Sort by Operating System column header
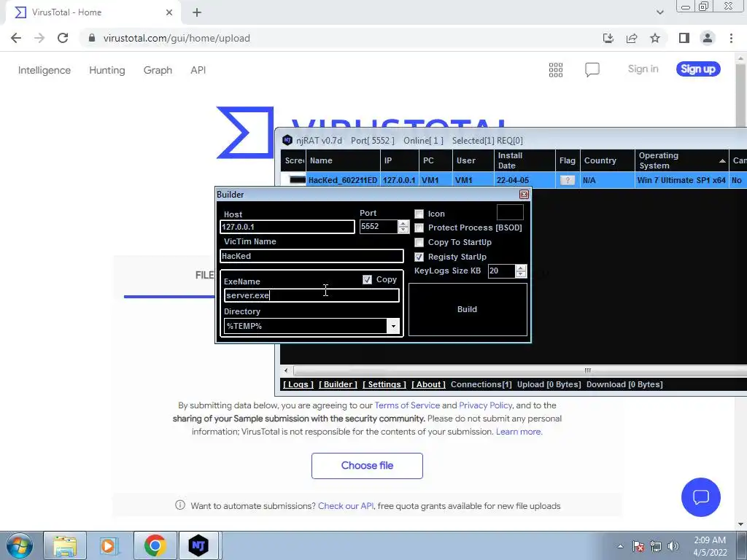The image size is (747, 560). (682, 160)
